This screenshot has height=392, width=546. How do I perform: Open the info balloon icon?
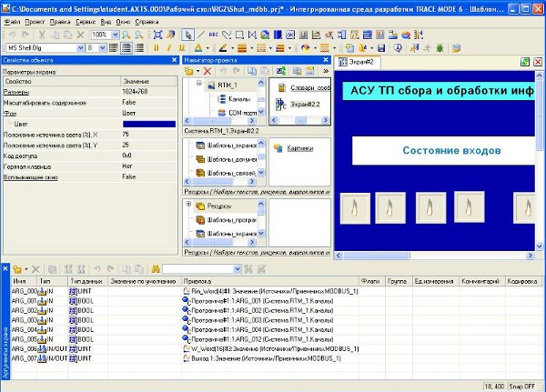tap(398, 48)
